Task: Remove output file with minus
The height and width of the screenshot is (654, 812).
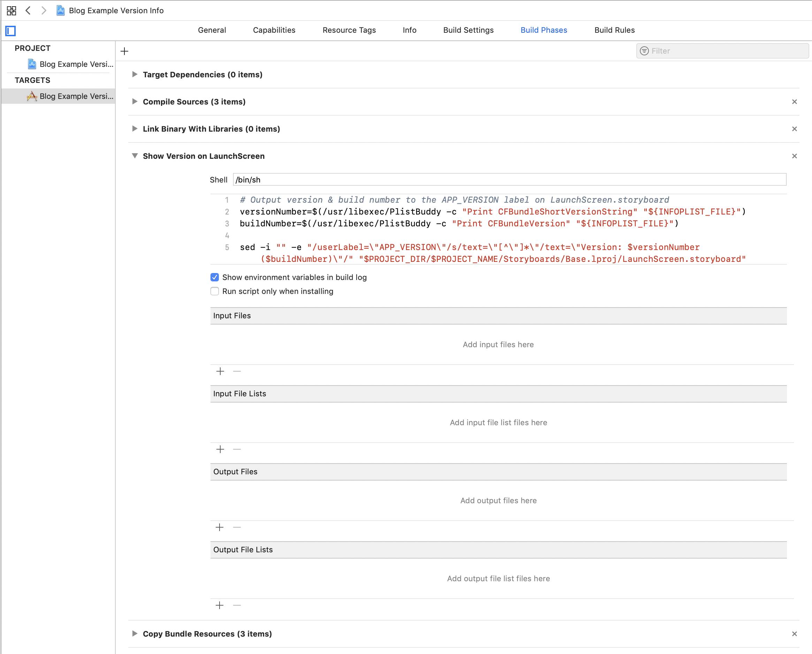Action: [x=237, y=528]
